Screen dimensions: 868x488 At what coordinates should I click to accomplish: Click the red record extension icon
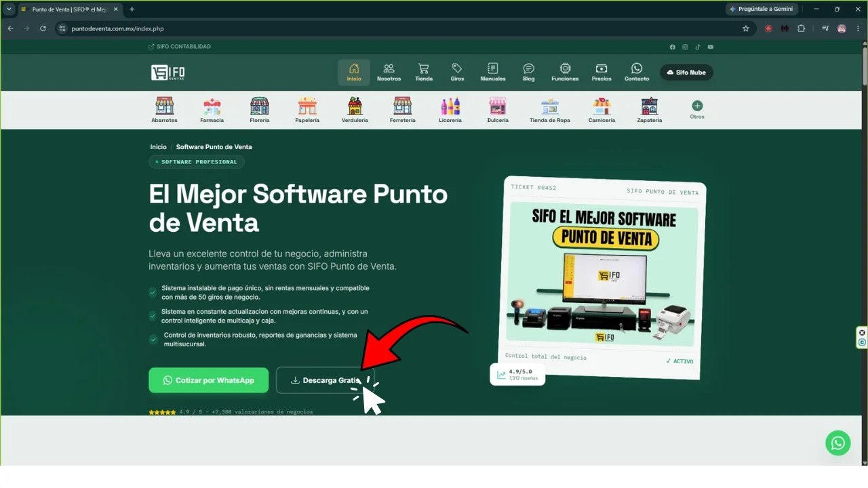(768, 28)
